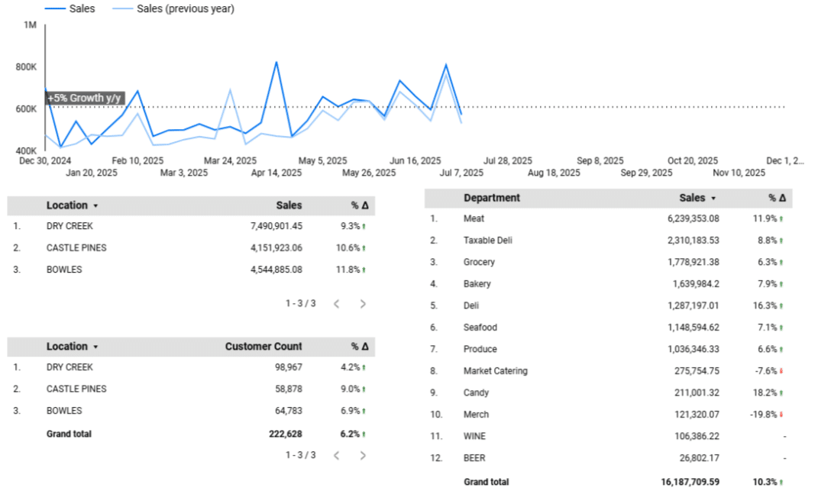Click the +5% Growth y/y reference label
Viewport: 818px width, 504px height.
click(x=85, y=99)
